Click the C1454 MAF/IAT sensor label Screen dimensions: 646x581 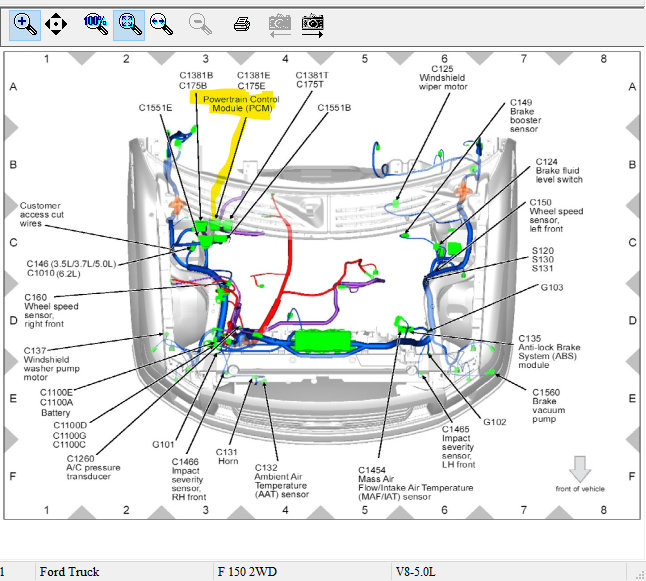[415, 483]
